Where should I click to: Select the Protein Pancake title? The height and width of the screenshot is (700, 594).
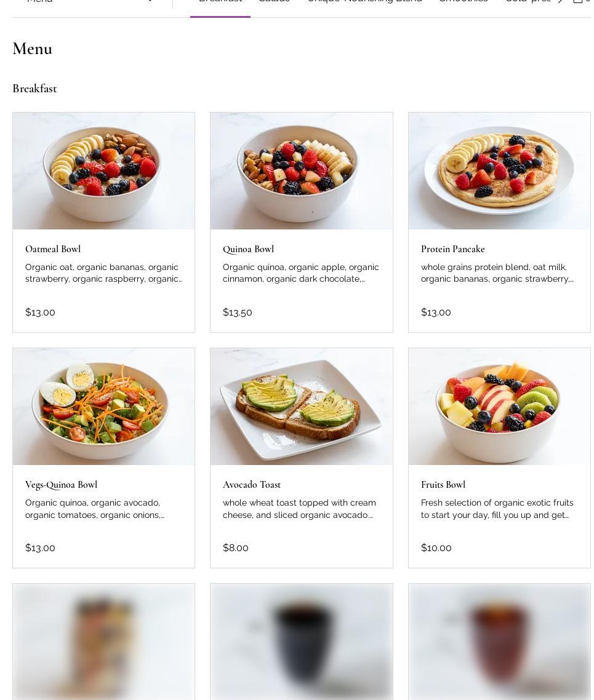(x=452, y=249)
